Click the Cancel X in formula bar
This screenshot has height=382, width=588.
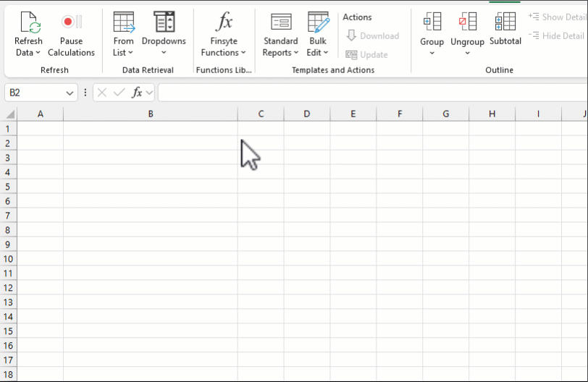tap(102, 93)
